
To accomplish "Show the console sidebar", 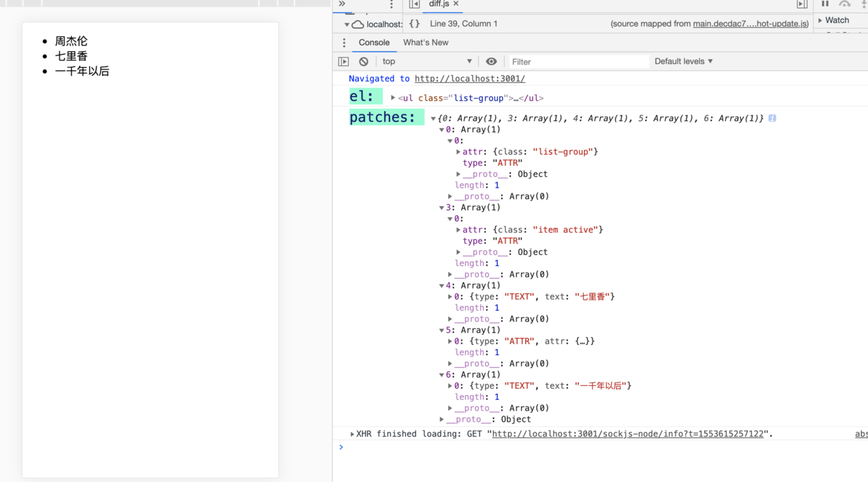I will coord(344,62).
